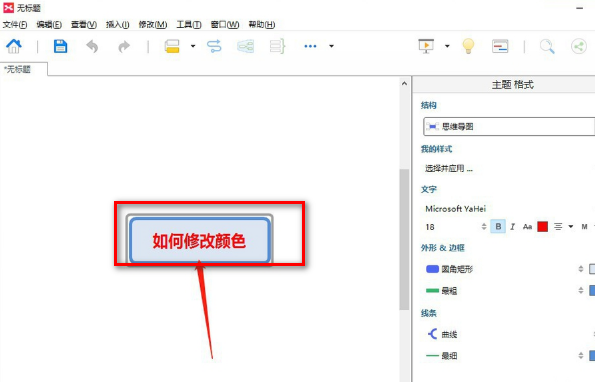Open the 最粗 border width selector
The width and height of the screenshot is (595, 382).
point(441,291)
